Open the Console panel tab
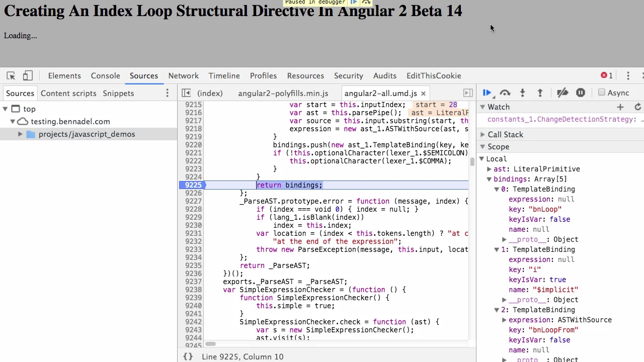644x362 pixels. tap(105, 76)
